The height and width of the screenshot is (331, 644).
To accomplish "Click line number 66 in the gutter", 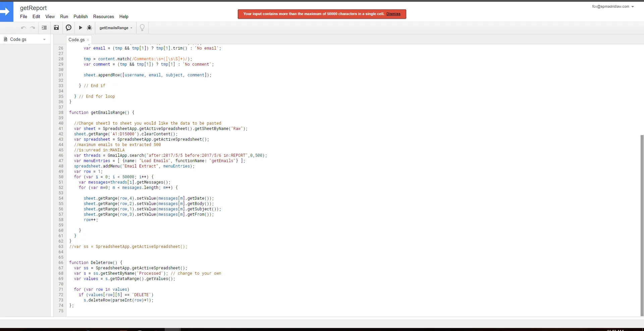I will click(x=61, y=263).
